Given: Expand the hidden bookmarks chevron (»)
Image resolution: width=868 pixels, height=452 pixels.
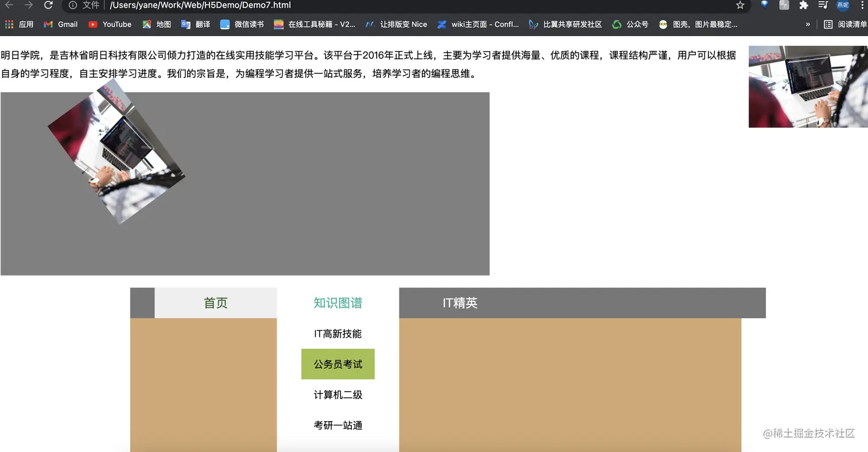Looking at the screenshot, I should tap(808, 24).
